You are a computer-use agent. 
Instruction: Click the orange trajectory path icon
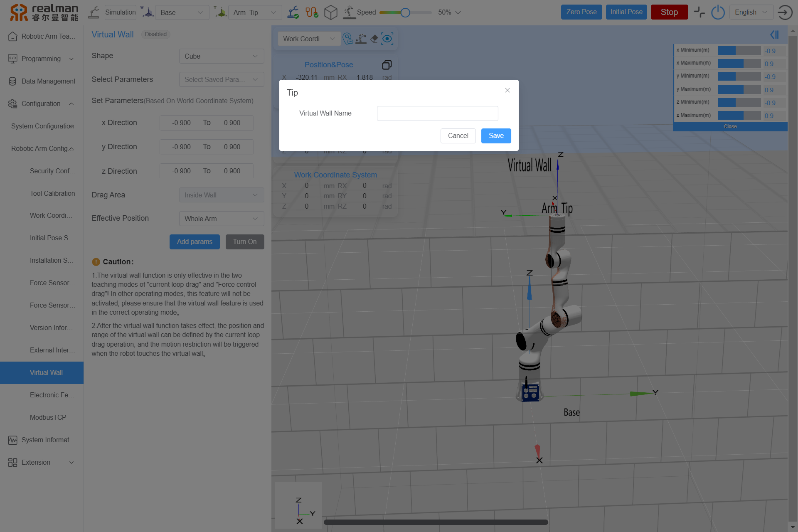312,12
